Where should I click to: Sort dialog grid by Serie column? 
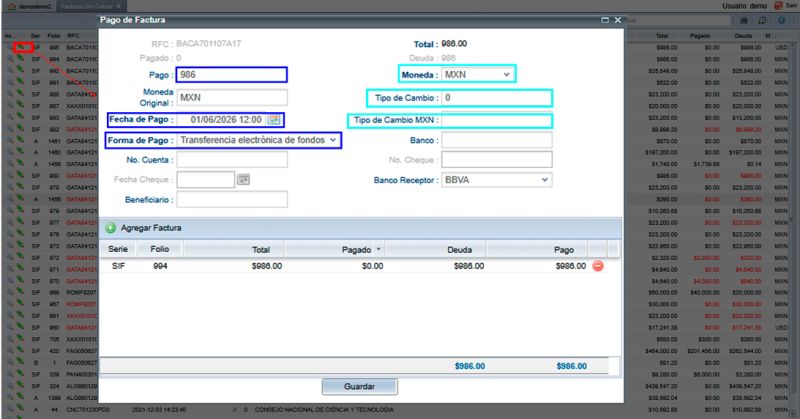[118, 249]
